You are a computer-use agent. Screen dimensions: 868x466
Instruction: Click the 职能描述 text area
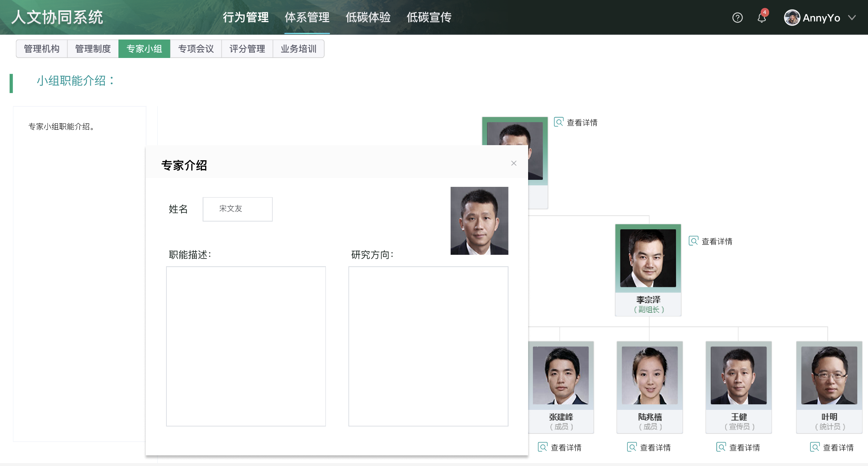pyautogui.click(x=246, y=346)
